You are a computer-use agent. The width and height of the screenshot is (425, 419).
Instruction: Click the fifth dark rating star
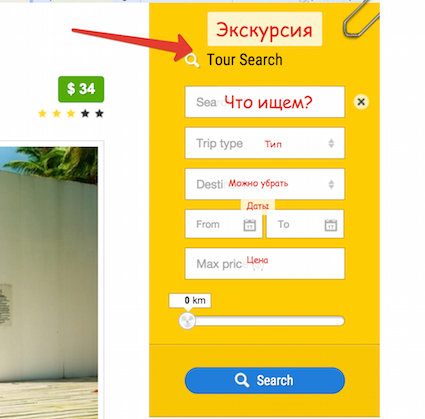pyautogui.click(x=99, y=114)
